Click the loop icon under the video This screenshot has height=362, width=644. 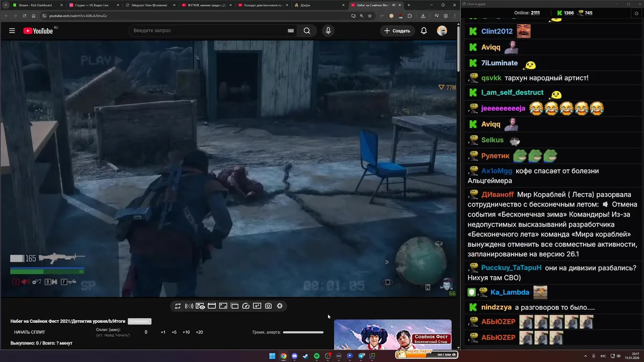click(178, 306)
